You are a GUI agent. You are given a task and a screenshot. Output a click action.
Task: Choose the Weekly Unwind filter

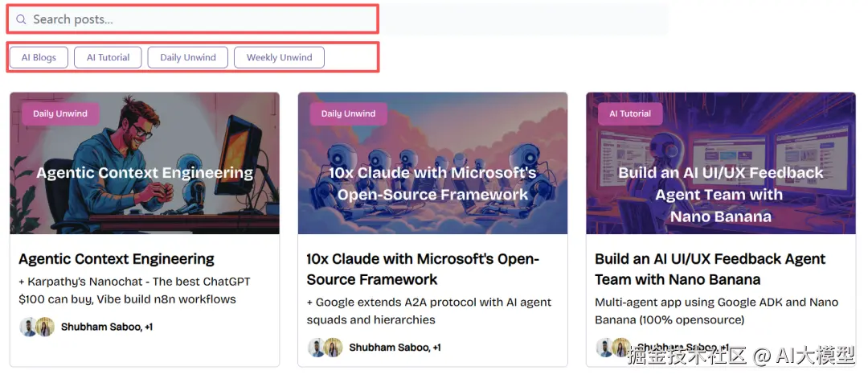click(279, 57)
